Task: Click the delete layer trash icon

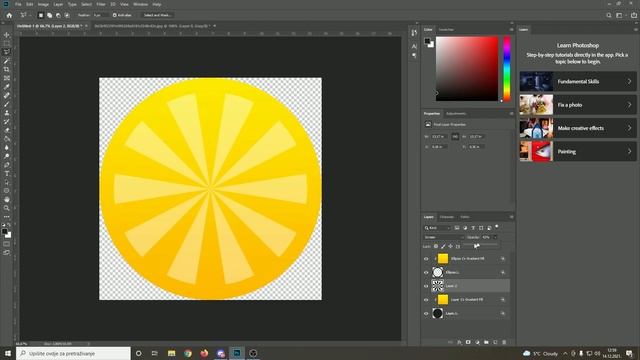Action: coord(504,342)
